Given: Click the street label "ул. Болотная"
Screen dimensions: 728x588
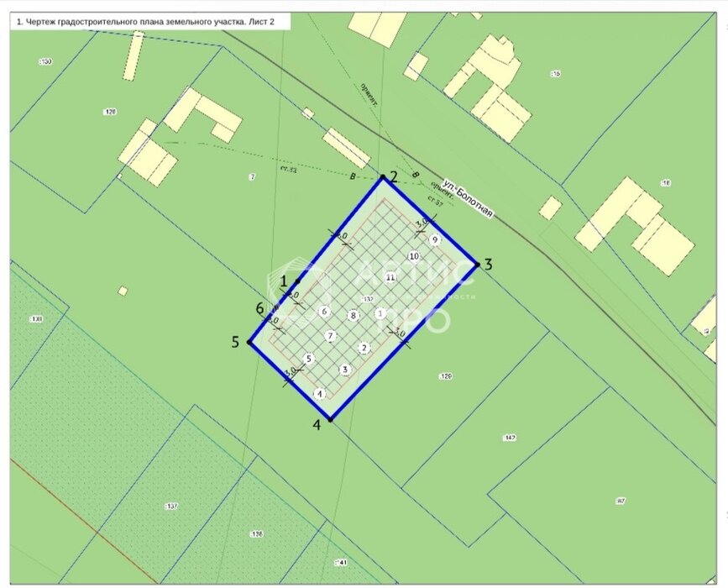Looking at the screenshot, I should click(468, 198).
